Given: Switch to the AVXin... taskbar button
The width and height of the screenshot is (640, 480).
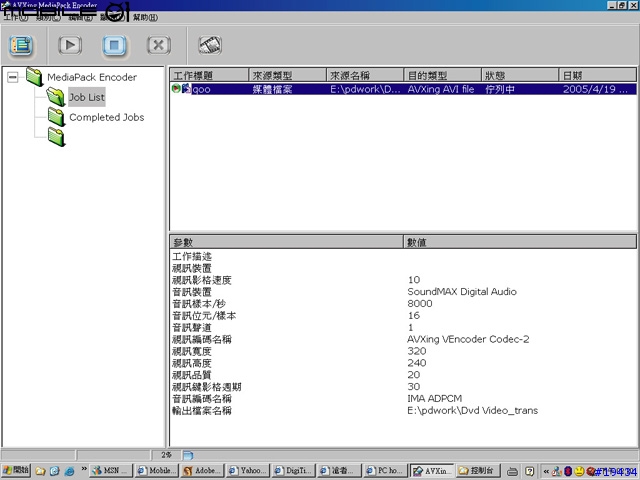Looking at the screenshot, I should tap(432, 471).
